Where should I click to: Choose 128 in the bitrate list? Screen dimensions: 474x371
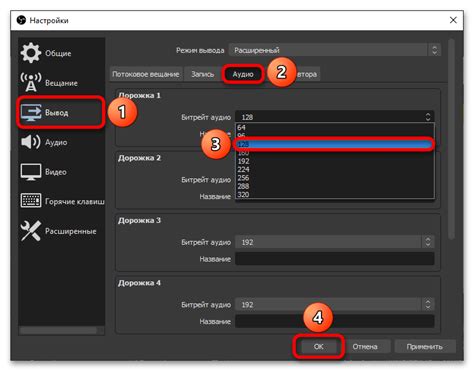[x=335, y=144]
